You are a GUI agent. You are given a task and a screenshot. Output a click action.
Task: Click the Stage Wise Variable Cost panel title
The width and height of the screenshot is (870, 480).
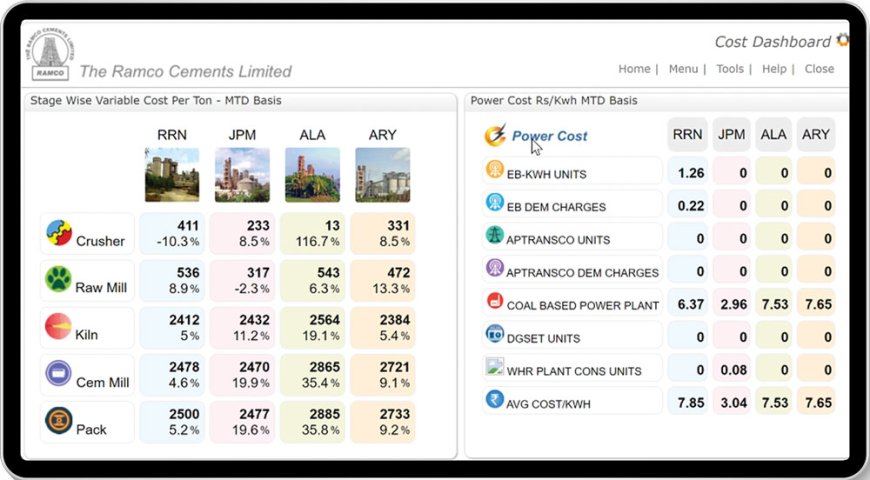155,100
